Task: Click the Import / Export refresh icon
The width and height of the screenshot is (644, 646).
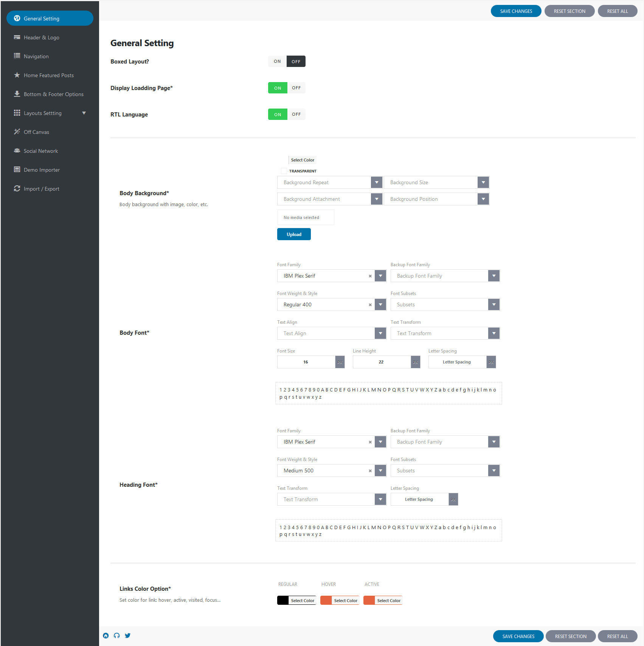Action: (x=17, y=188)
